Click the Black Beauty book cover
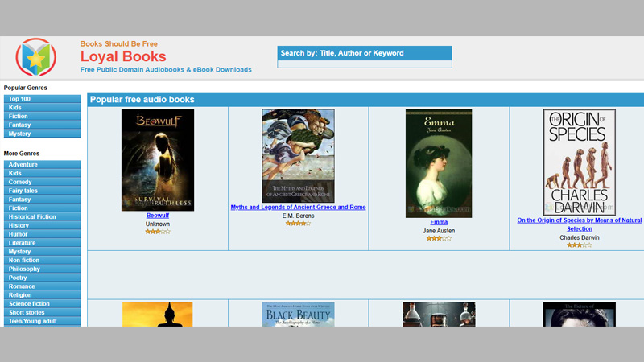This screenshot has height=362, width=644. click(x=298, y=315)
